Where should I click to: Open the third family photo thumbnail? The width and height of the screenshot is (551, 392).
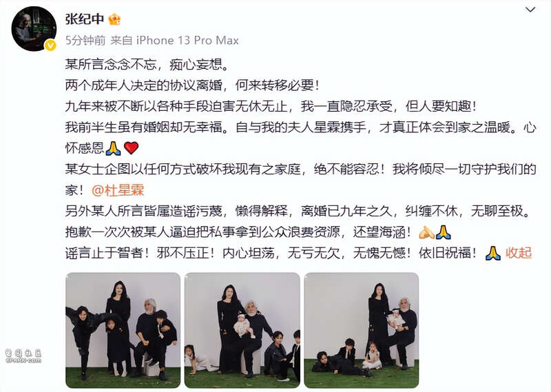(361, 330)
